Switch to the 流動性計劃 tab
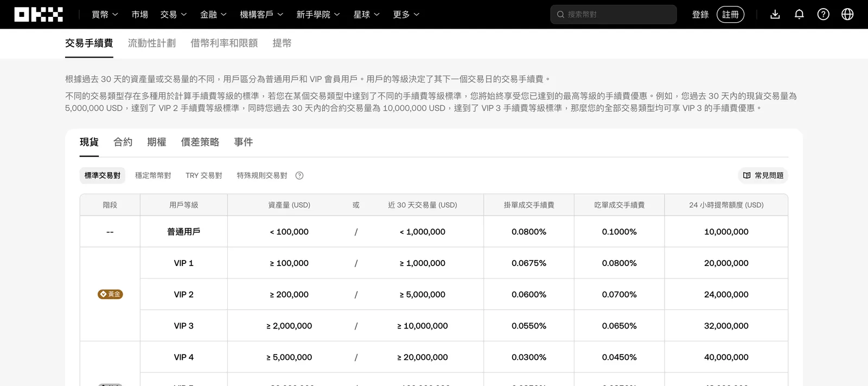 click(152, 43)
